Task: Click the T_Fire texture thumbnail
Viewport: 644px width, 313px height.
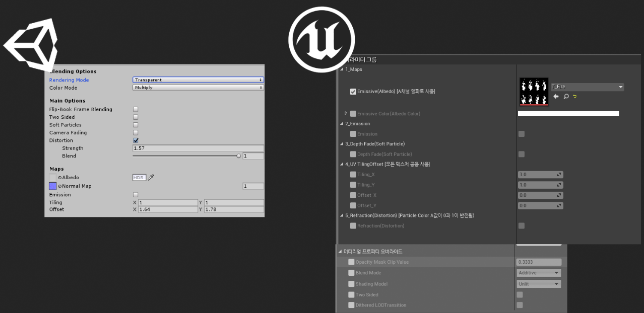Action: pyautogui.click(x=534, y=92)
